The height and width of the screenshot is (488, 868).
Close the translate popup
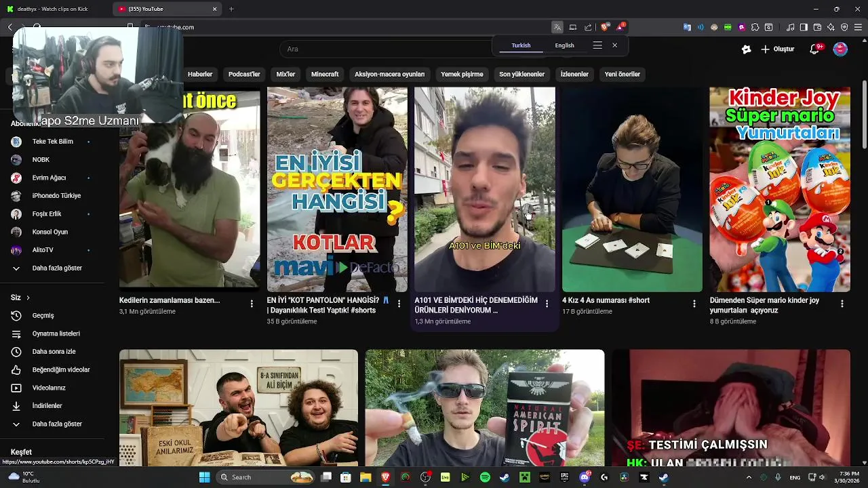614,45
